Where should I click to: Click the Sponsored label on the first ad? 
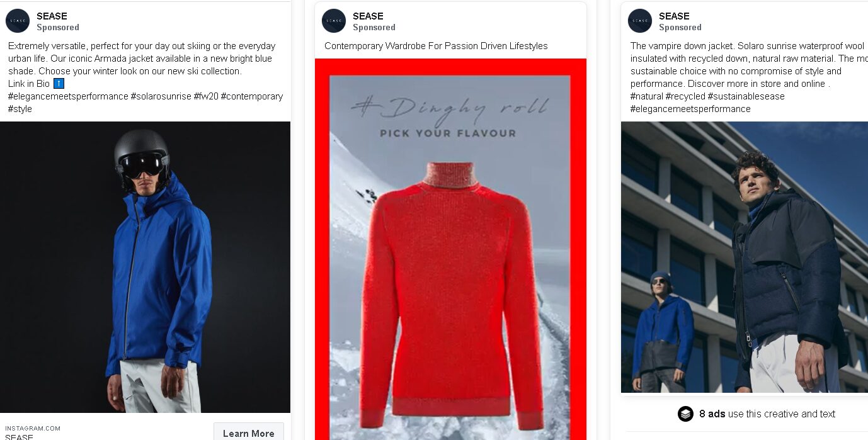click(x=58, y=27)
